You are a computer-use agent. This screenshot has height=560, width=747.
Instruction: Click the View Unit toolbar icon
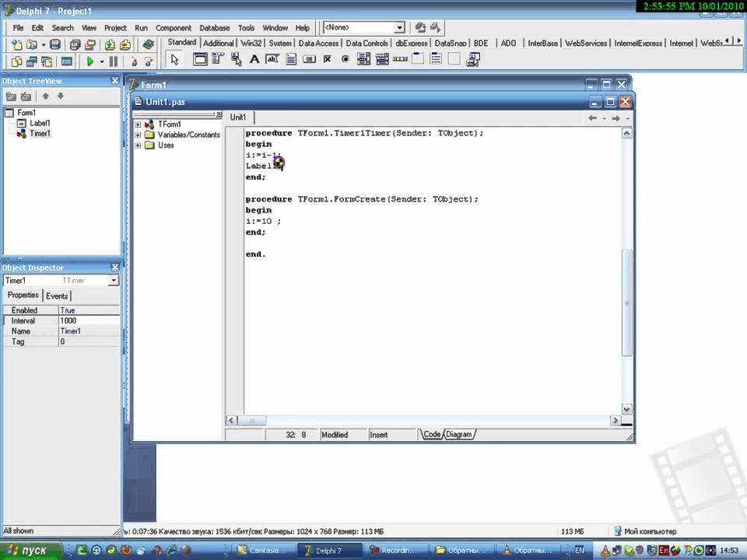16,61
